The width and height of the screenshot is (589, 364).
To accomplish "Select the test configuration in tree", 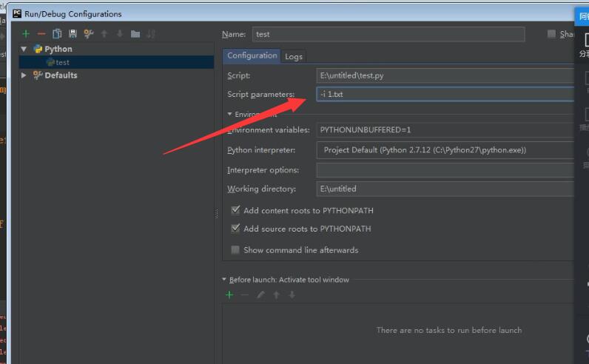I will pyautogui.click(x=116, y=62).
